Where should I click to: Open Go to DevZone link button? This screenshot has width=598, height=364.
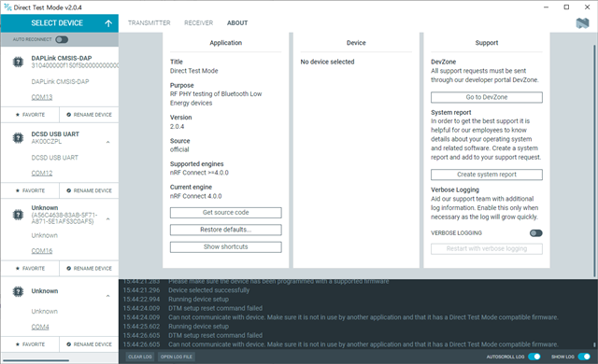click(x=487, y=97)
